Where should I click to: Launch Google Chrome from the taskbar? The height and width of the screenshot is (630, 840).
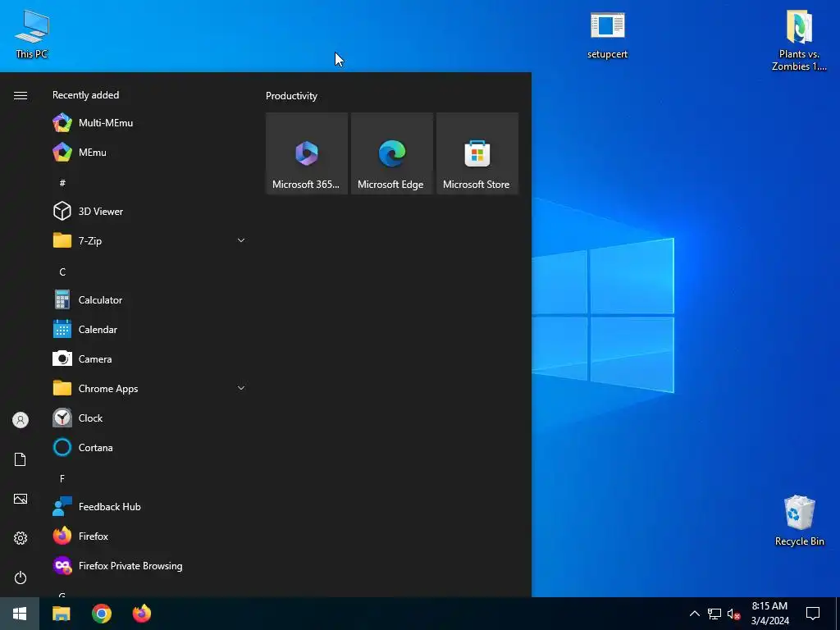101,614
